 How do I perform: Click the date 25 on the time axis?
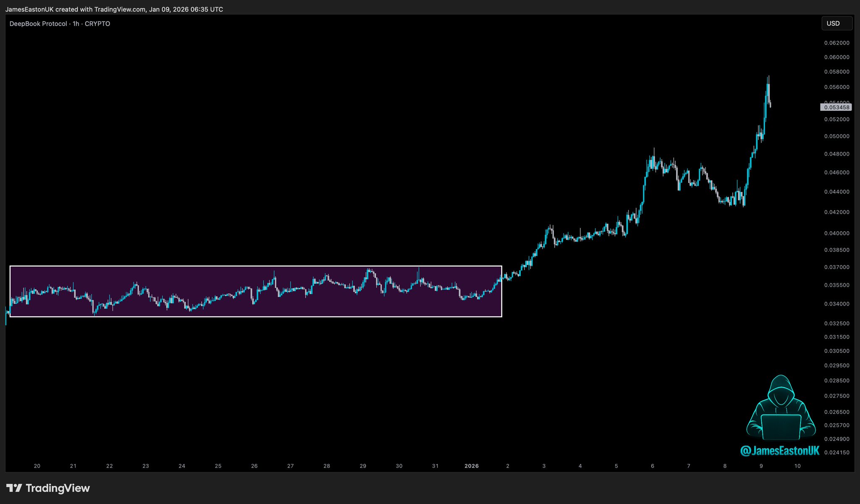point(218,466)
